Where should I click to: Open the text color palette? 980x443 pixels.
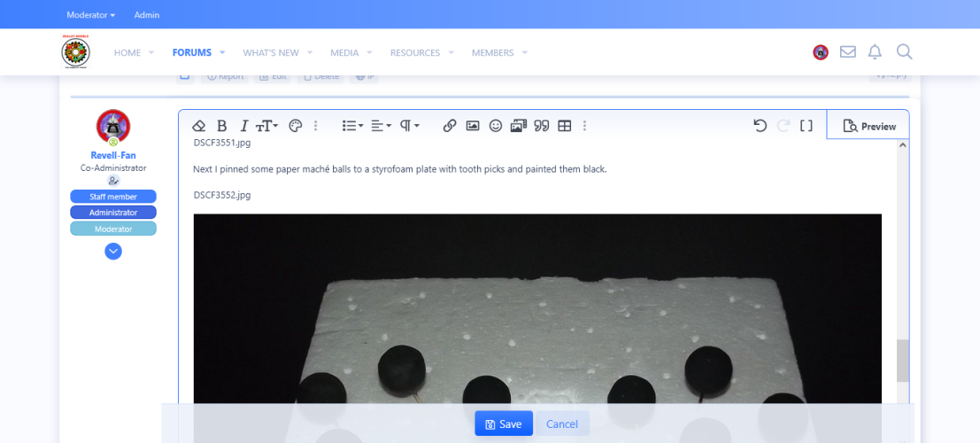coord(295,126)
